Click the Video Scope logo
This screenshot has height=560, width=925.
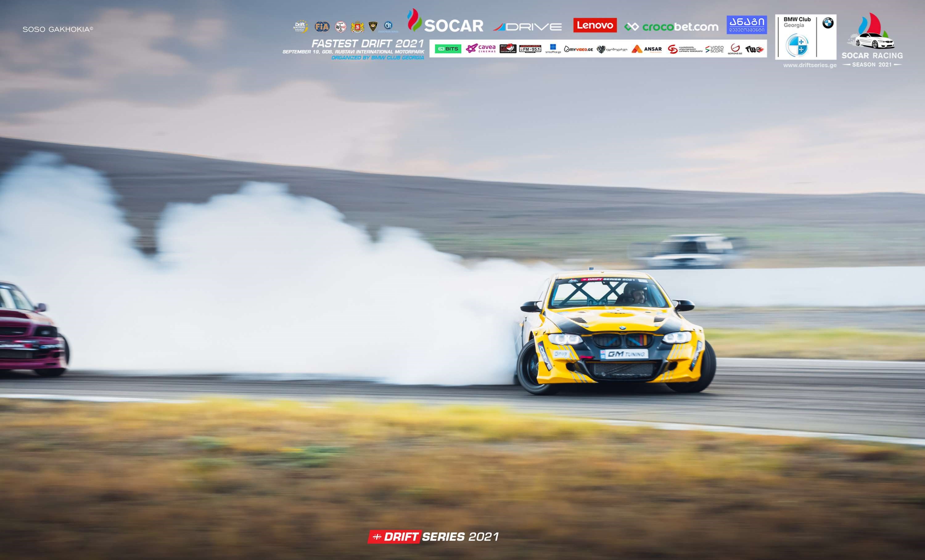click(714, 49)
